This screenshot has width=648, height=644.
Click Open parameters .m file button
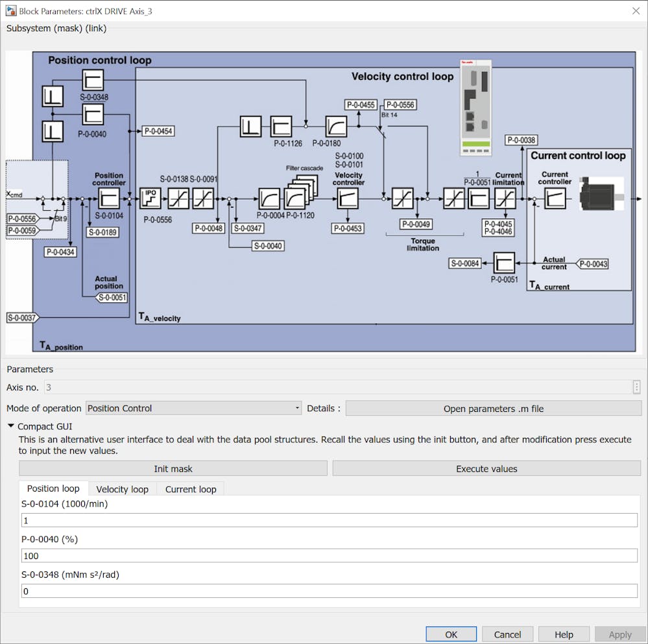point(494,409)
